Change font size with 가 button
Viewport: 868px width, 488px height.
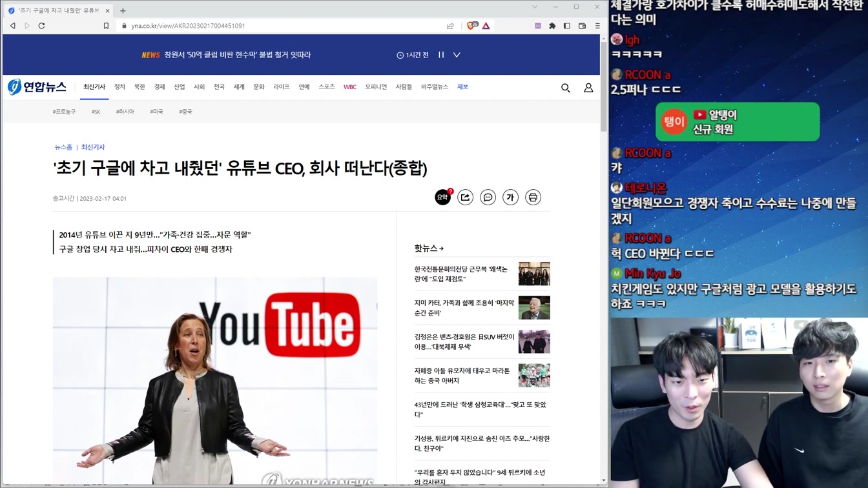(x=511, y=198)
